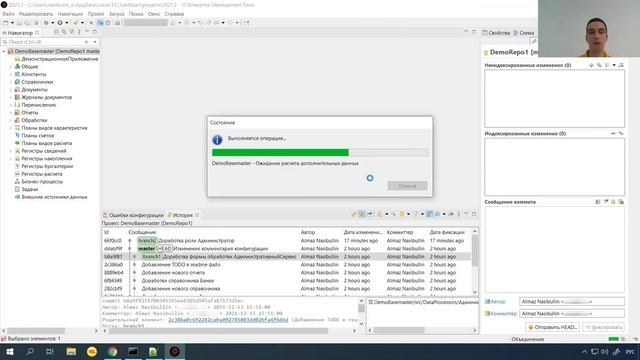
Task: Open the Редактировать menu
Action: coord(36,14)
